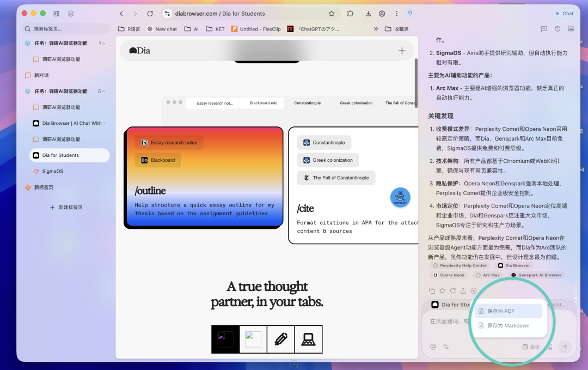Bookmark this page with star icon
The image size is (588, 370).
[x=332, y=14]
